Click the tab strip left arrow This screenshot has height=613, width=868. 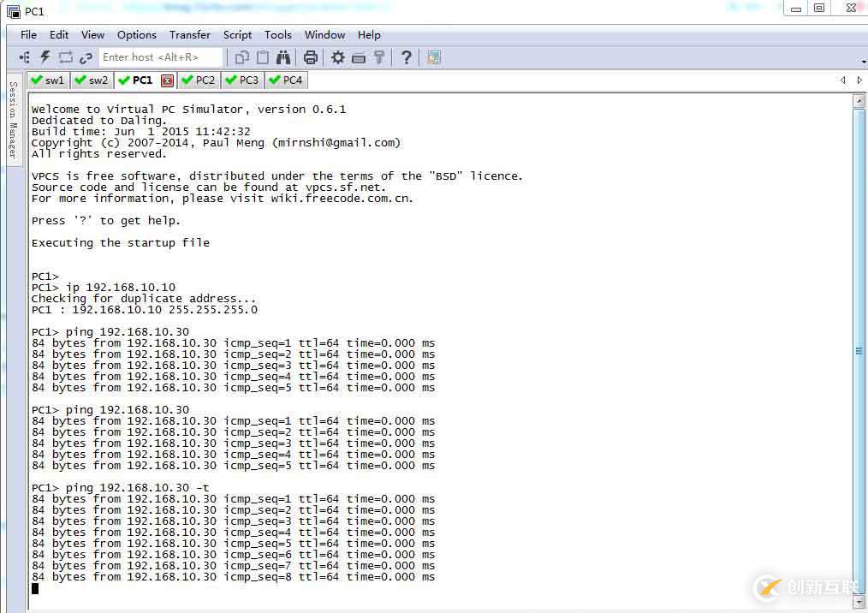point(843,80)
